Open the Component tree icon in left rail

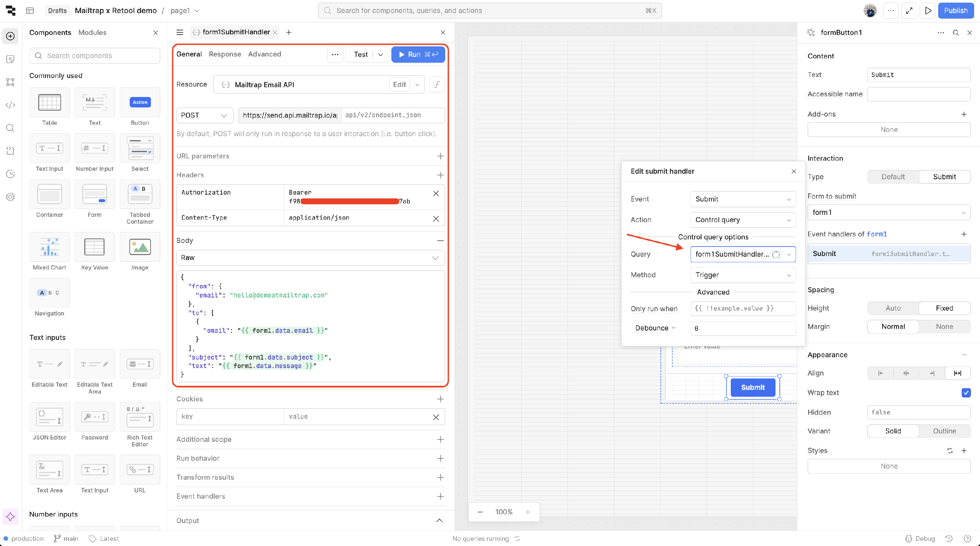click(10, 82)
